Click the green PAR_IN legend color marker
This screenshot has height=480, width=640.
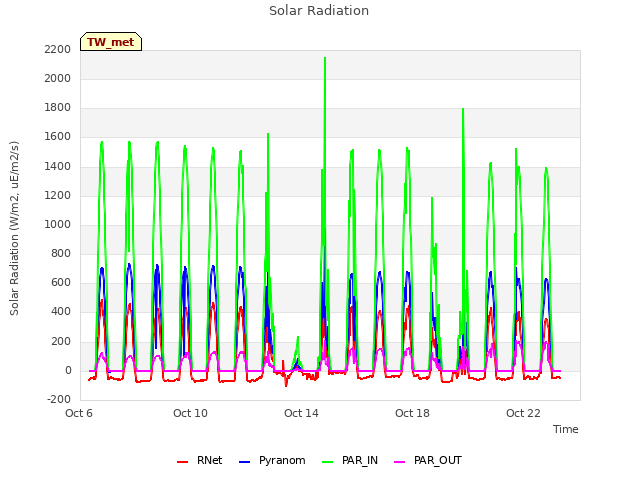coord(327,462)
